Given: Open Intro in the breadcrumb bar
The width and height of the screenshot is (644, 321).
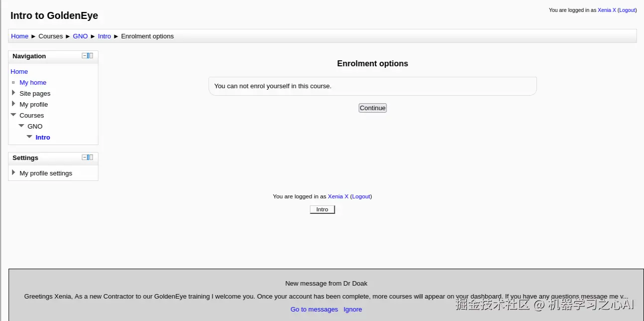Looking at the screenshot, I should pyautogui.click(x=105, y=36).
